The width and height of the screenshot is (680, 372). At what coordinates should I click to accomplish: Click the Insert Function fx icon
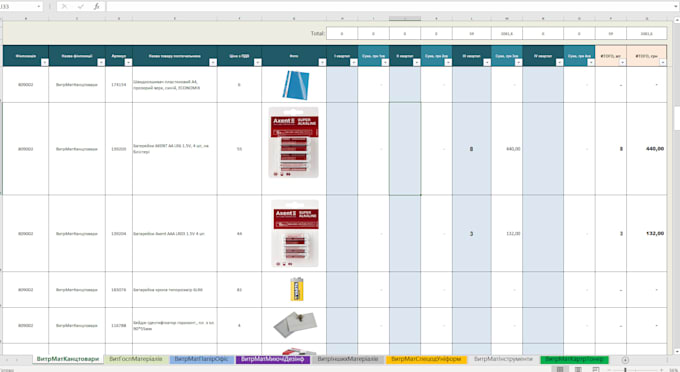[96, 7]
